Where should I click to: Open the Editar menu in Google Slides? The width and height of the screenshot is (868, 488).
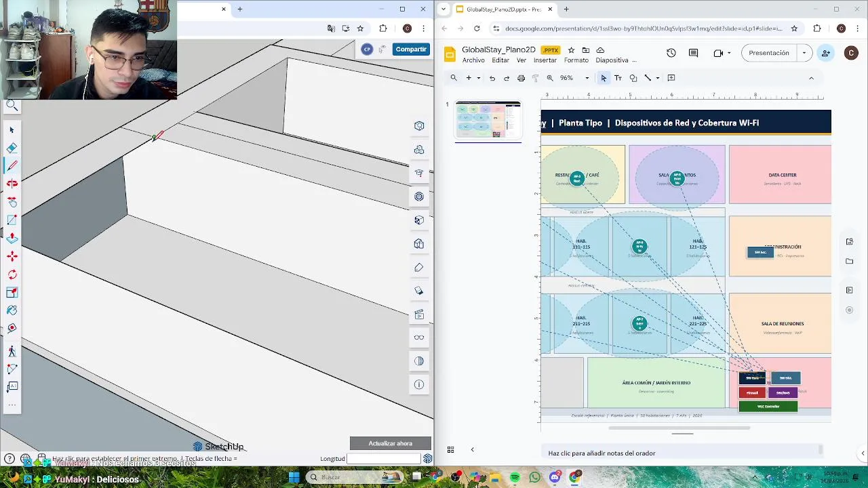[500, 60]
